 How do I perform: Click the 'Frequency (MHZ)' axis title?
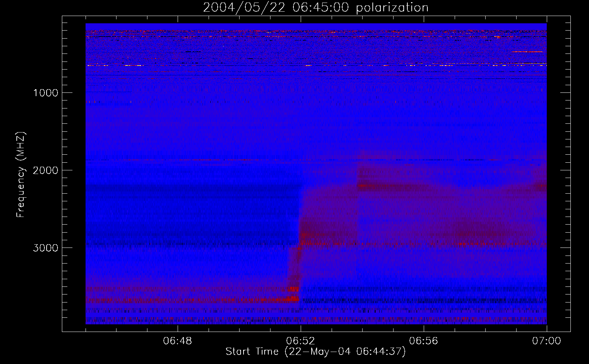[21, 175]
